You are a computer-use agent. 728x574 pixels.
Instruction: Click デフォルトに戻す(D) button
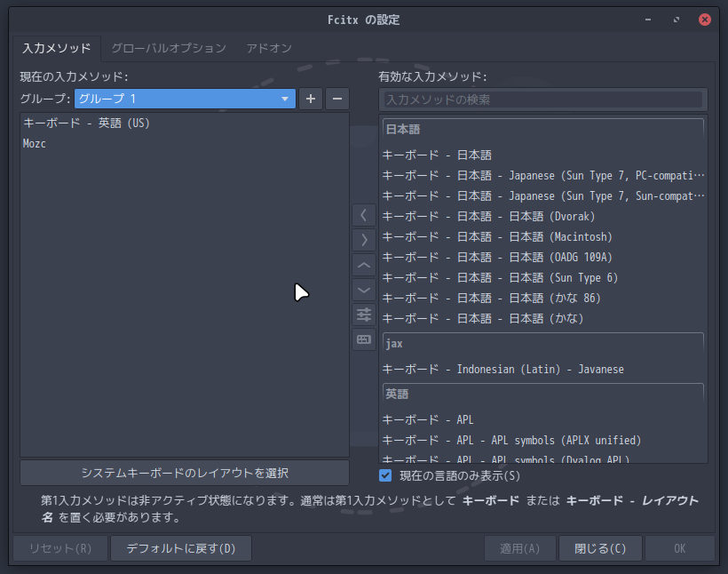pos(181,548)
